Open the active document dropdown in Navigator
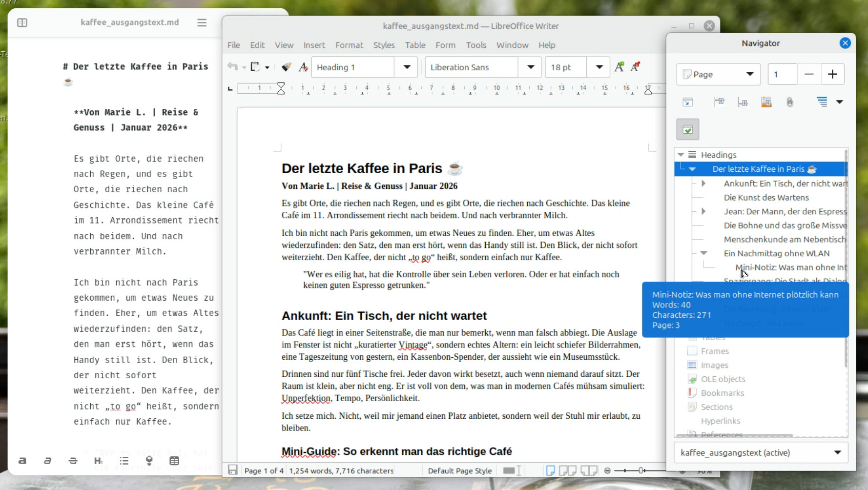868x490 pixels. pos(837,452)
